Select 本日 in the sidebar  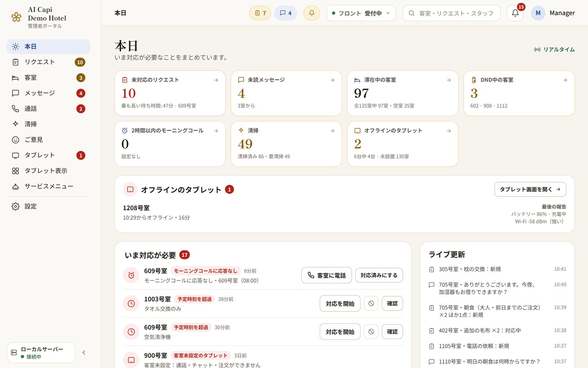pyautogui.click(x=49, y=47)
